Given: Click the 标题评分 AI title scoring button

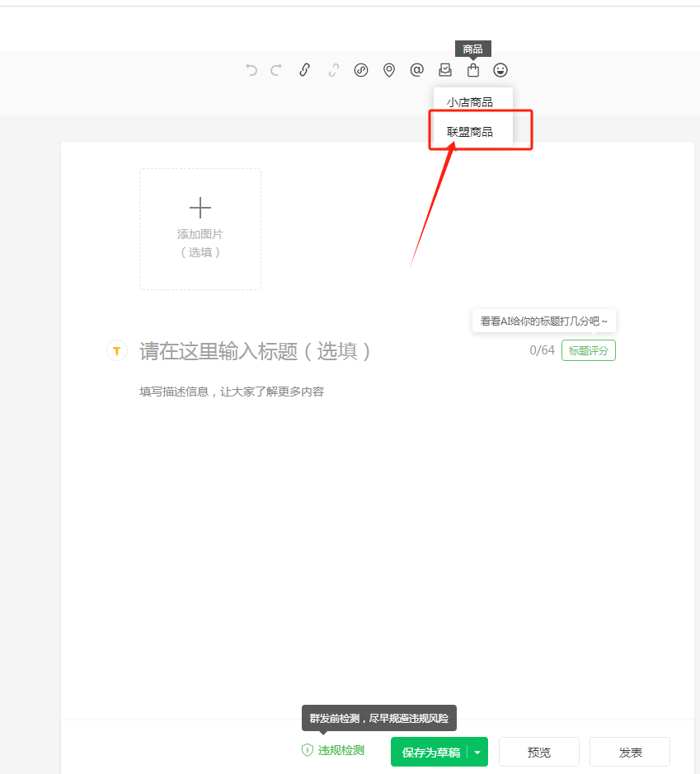Looking at the screenshot, I should pos(588,350).
